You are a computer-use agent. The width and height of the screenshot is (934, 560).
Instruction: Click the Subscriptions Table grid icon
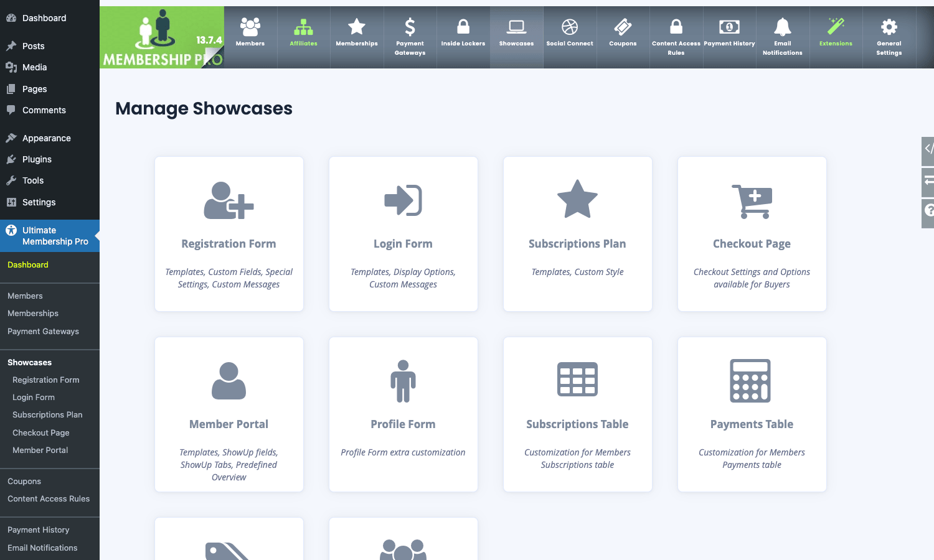[x=577, y=379]
